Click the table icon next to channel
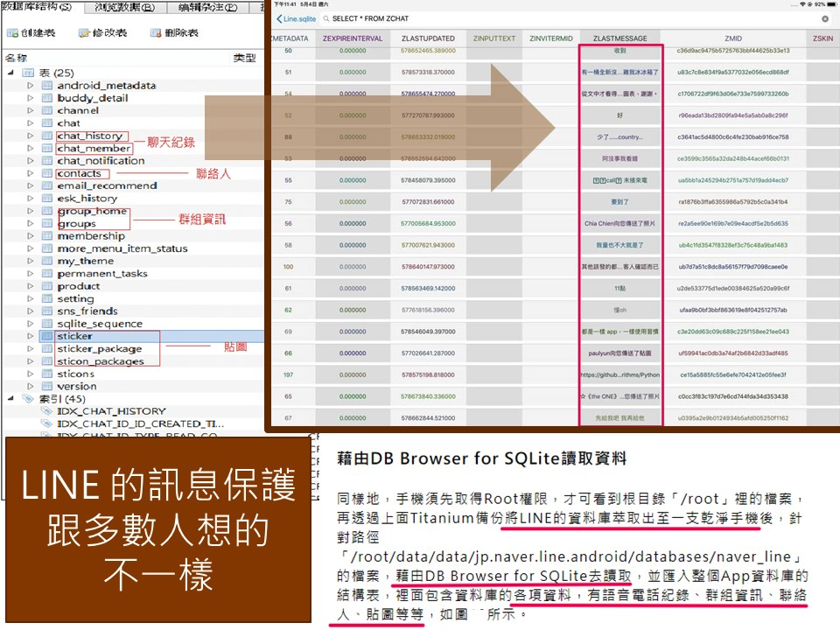 (x=47, y=110)
